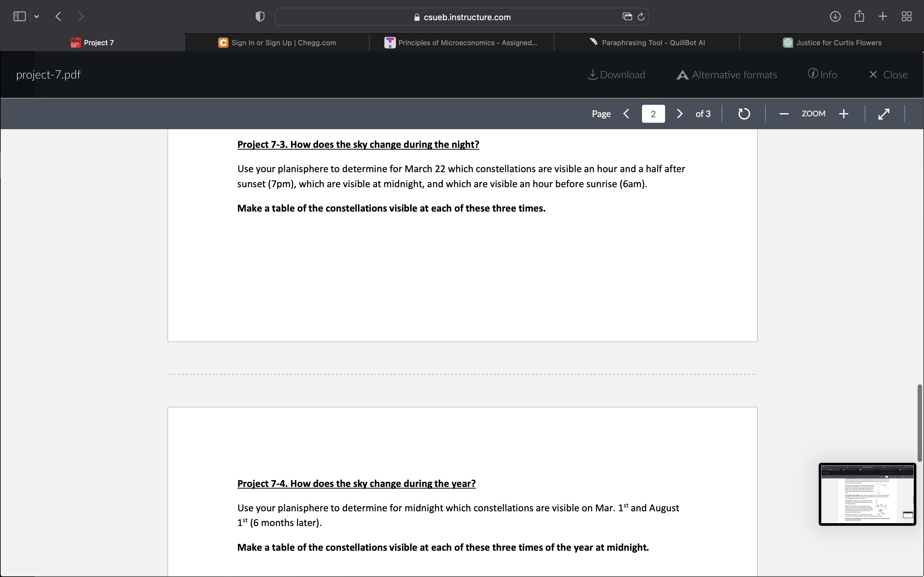The height and width of the screenshot is (577, 924).
Task: Zoom in with the plus icon
Action: (x=844, y=114)
